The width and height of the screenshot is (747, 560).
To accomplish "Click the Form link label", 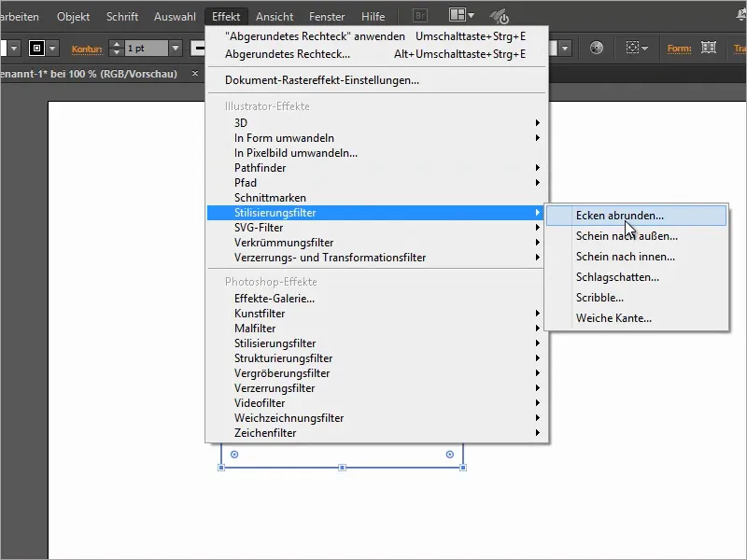I will (680, 49).
